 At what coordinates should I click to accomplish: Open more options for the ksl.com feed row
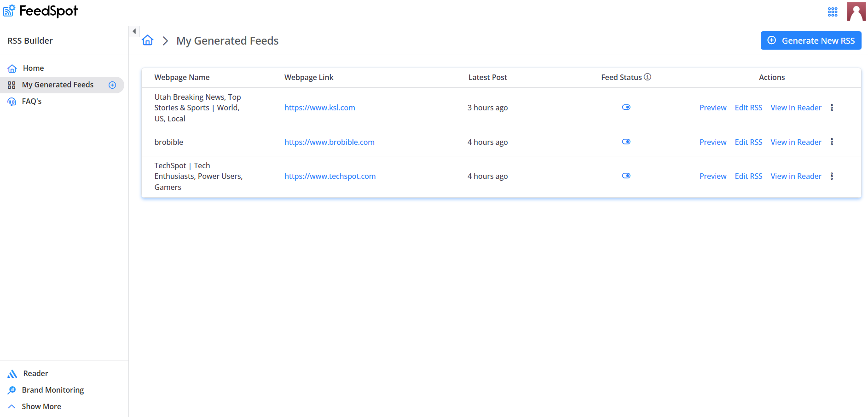(832, 108)
